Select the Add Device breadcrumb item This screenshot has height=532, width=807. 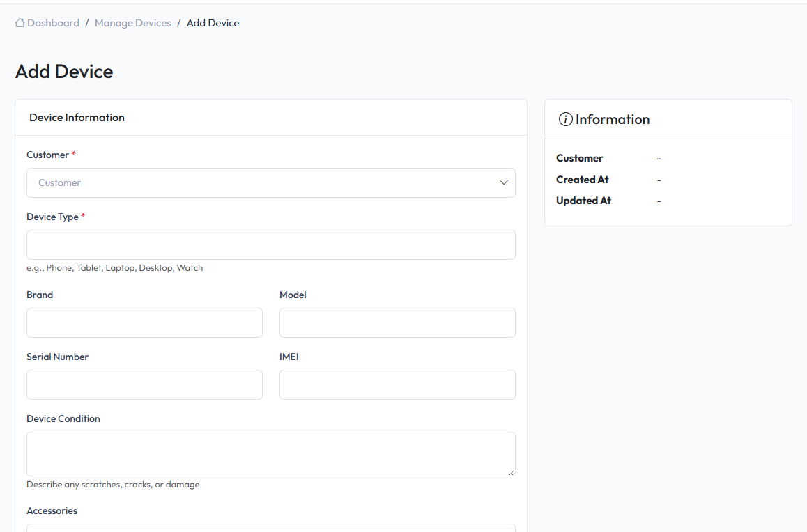213,23
